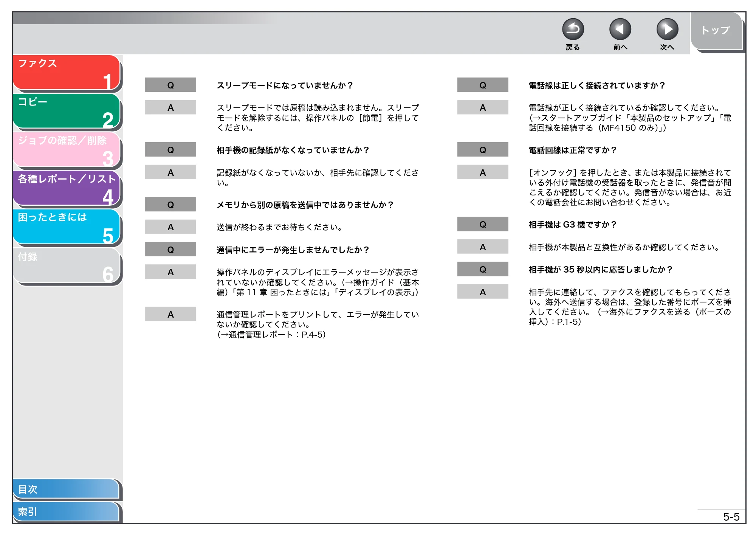Image resolution: width=756 pixels, height=535 pixels.
Task: Select the コピー chapter 2 tab
Action: (x=66, y=112)
